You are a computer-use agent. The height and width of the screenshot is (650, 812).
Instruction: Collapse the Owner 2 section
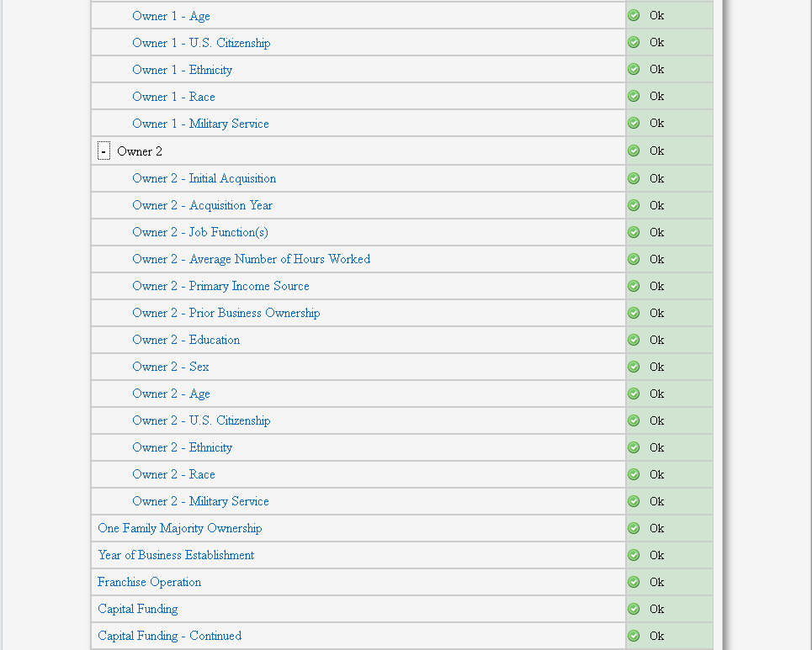click(103, 151)
